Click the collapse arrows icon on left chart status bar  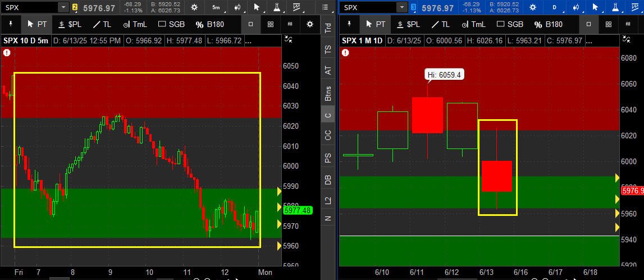click(x=289, y=40)
